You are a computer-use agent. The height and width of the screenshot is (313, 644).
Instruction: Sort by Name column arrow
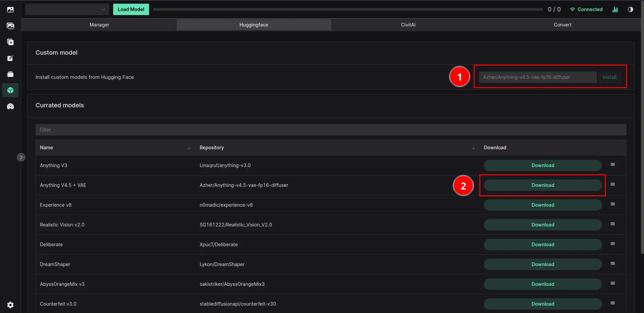pos(189,148)
